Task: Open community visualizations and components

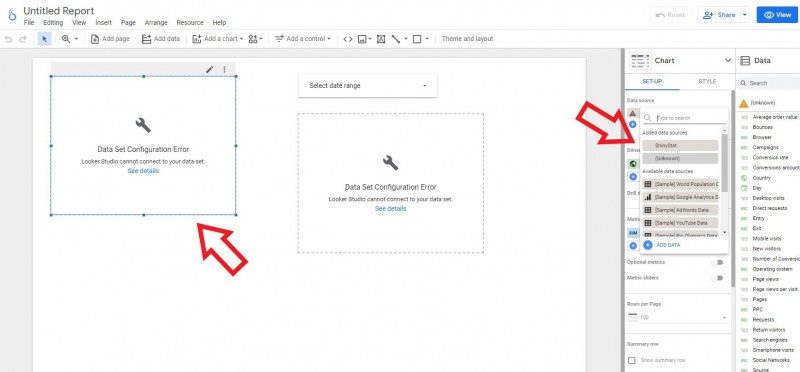Action: pyautogui.click(x=255, y=39)
